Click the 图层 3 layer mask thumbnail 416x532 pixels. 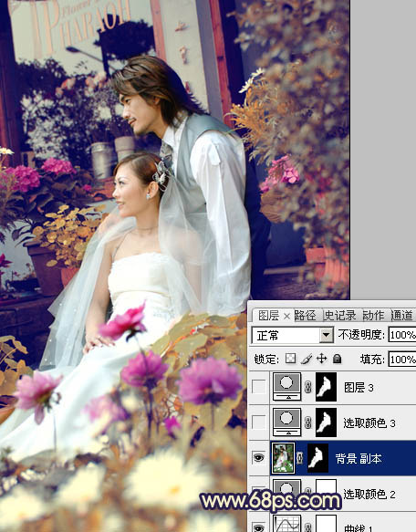(x=326, y=386)
